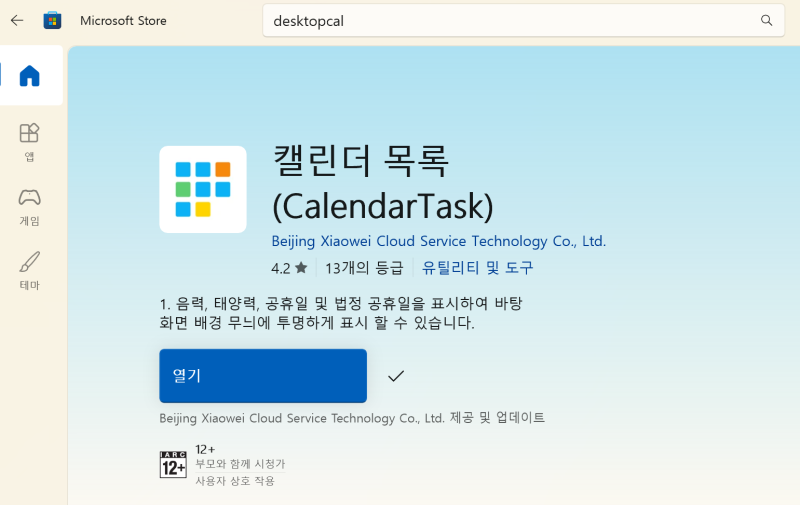Open the Beijing Xiaowei Cloud Service publisher link
The height and width of the screenshot is (505, 800).
point(439,241)
